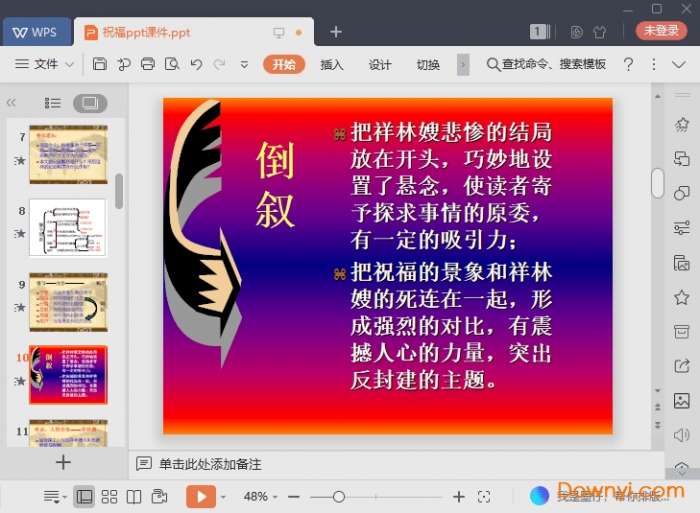Open the 48% zoom level dropdown

pyautogui.click(x=261, y=496)
